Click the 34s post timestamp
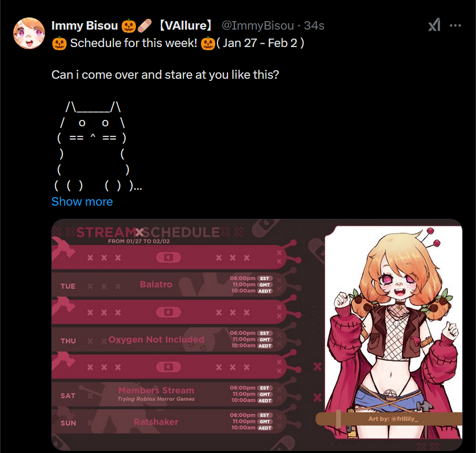Screen dimensions: 476x453 click(314, 25)
